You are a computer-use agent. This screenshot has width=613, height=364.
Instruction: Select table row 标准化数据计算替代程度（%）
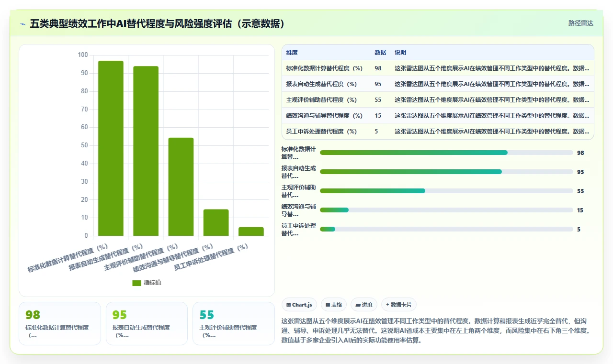coord(438,68)
